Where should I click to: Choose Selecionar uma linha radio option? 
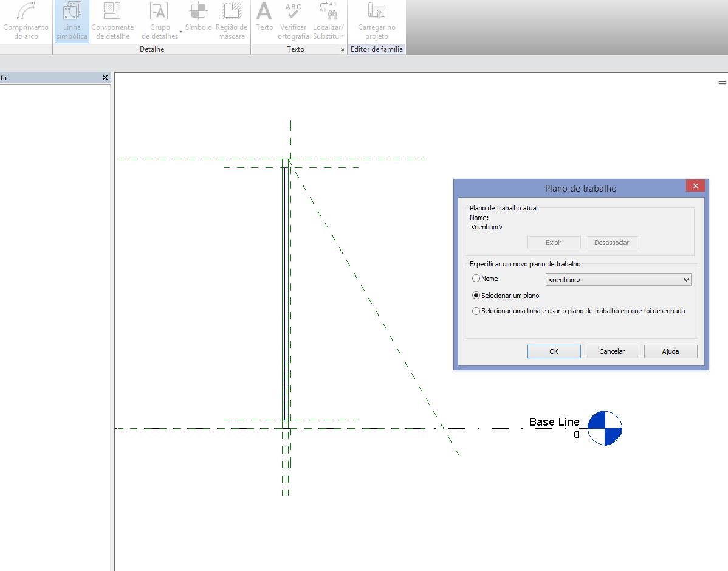(x=476, y=311)
